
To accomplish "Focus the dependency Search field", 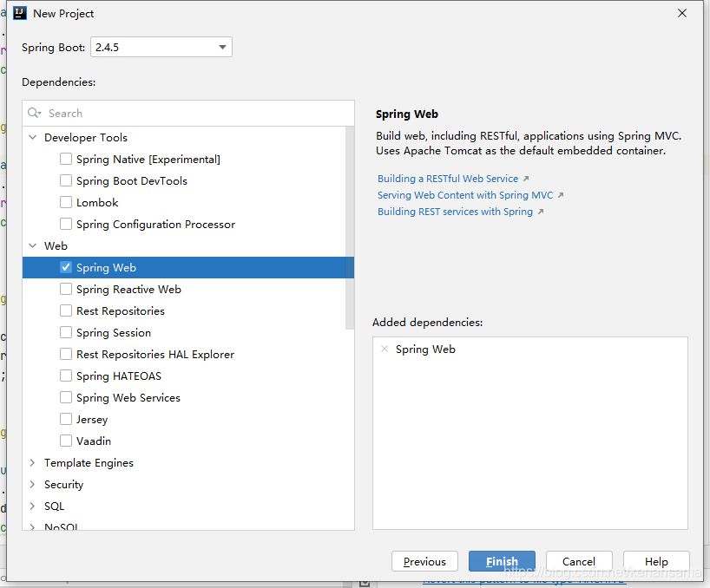I will (187, 113).
